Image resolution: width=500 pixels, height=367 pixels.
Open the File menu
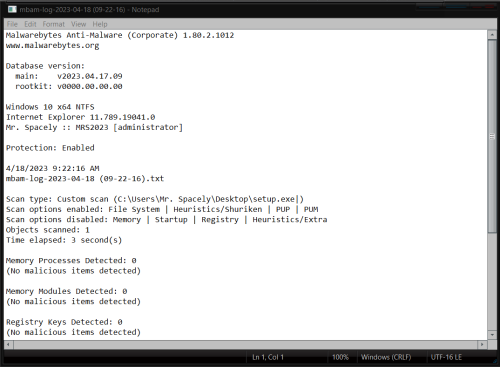[12, 24]
